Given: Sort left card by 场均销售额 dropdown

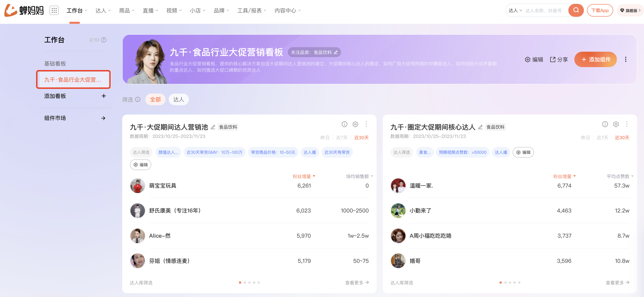Looking at the screenshot, I should 359,176.
